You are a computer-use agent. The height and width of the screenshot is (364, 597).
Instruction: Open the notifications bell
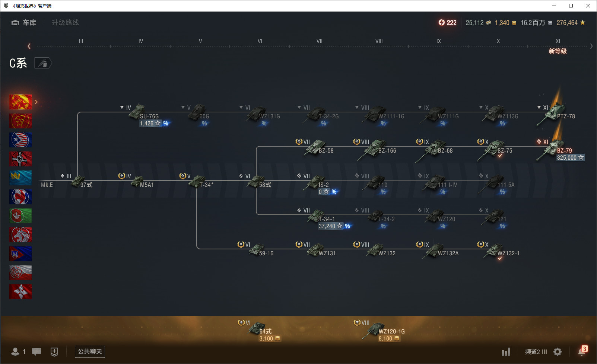click(x=582, y=352)
